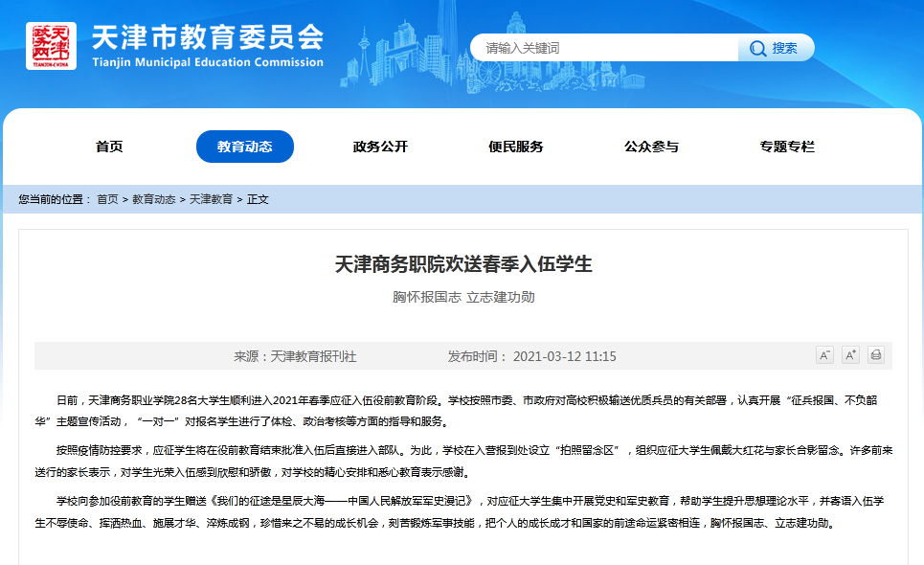The width and height of the screenshot is (924, 565).
Task: Click the increase font size (A+) icon
Action: [850, 355]
